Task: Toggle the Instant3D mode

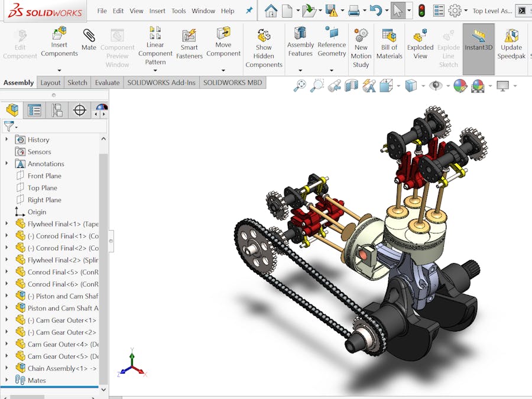Action: click(x=478, y=40)
